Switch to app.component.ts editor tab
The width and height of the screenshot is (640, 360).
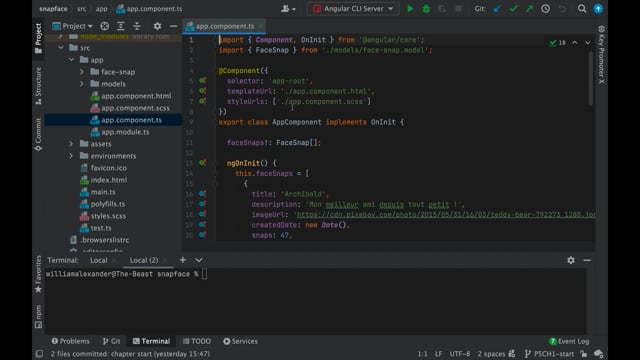pyautogui.click(x=224, y=26)
